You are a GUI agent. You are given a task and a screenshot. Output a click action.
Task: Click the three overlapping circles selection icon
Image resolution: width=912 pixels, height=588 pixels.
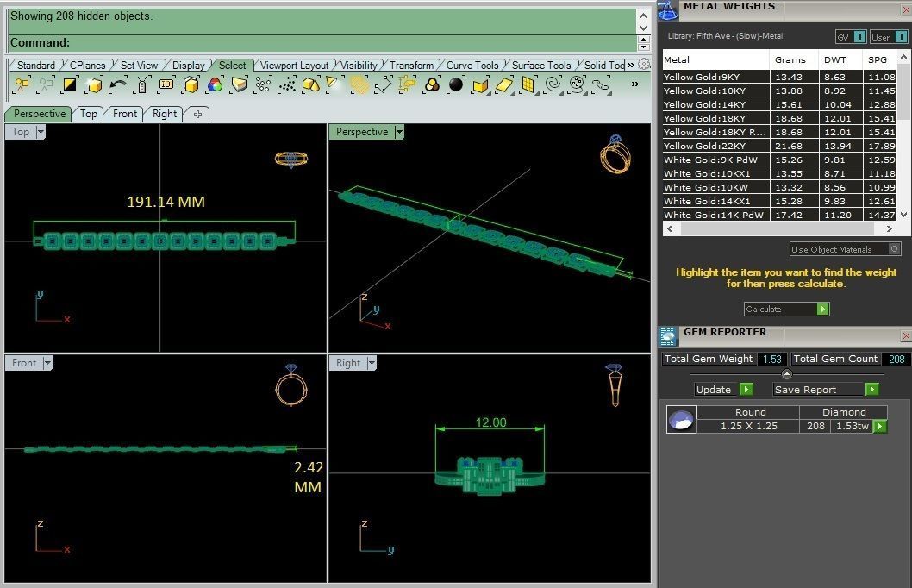point(432,85)
